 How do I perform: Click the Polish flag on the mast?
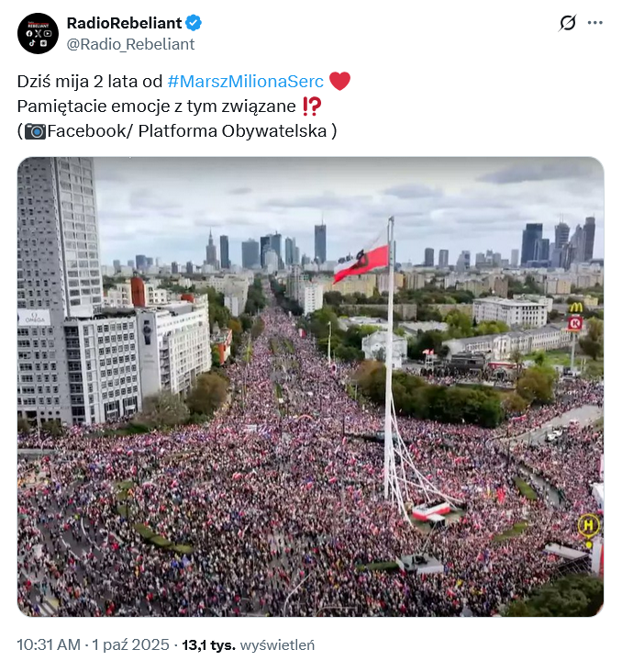pos(361,262)
